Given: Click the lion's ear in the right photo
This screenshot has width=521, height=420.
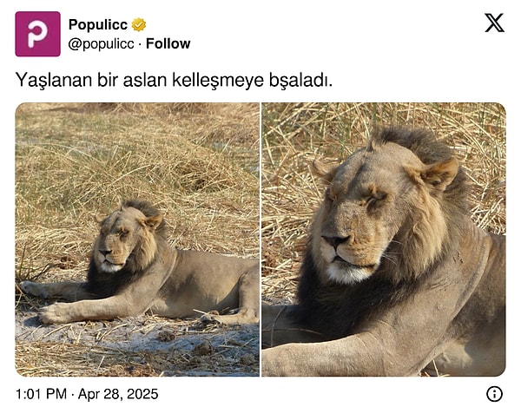Looking at the screenshot, I should (440, 174).
